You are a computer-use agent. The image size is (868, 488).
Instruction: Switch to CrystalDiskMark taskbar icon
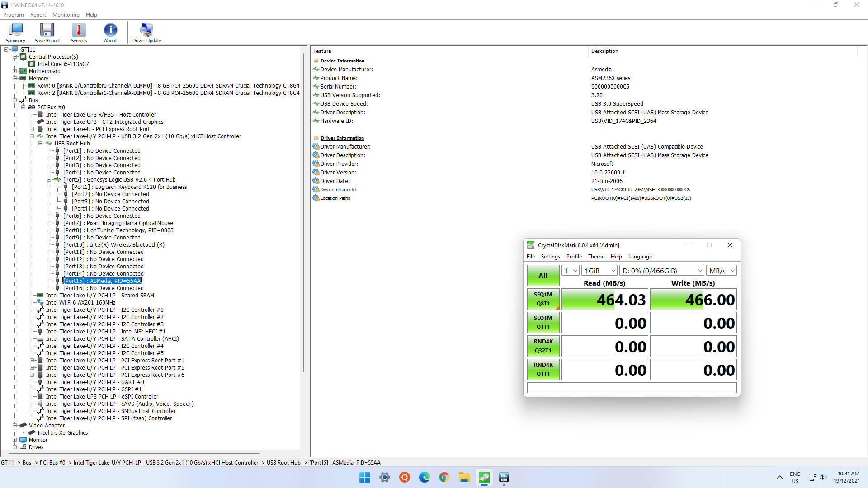(x=484, y=477)
